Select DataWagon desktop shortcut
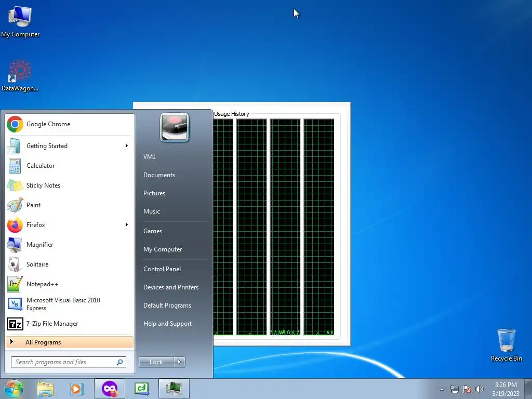This screenshot has height=399, width=532. (20, 75)
